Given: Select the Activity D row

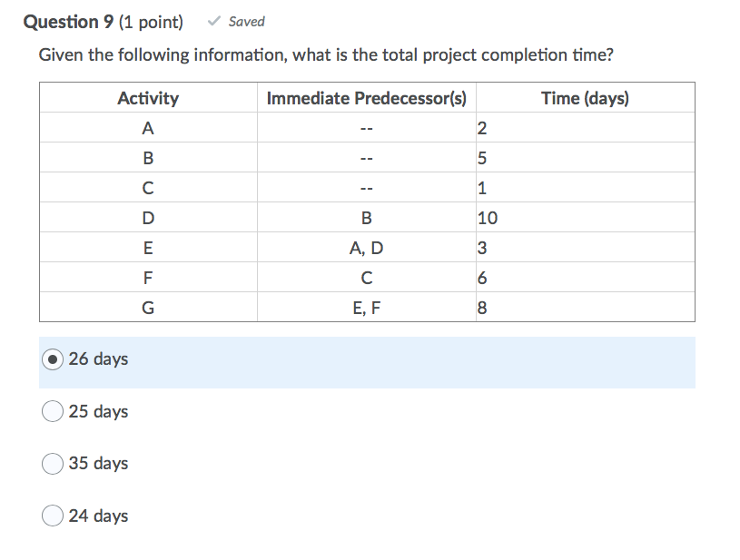Looking at the screenshot, I should pyautogui.click(x=148, y=217).
